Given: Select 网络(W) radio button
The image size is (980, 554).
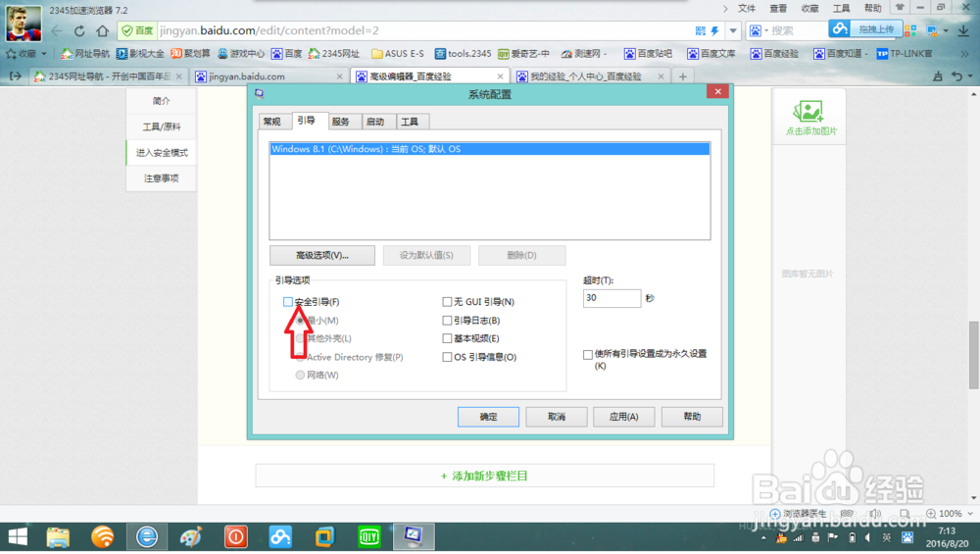Looking at the screenshot, I should pos(300,376).
